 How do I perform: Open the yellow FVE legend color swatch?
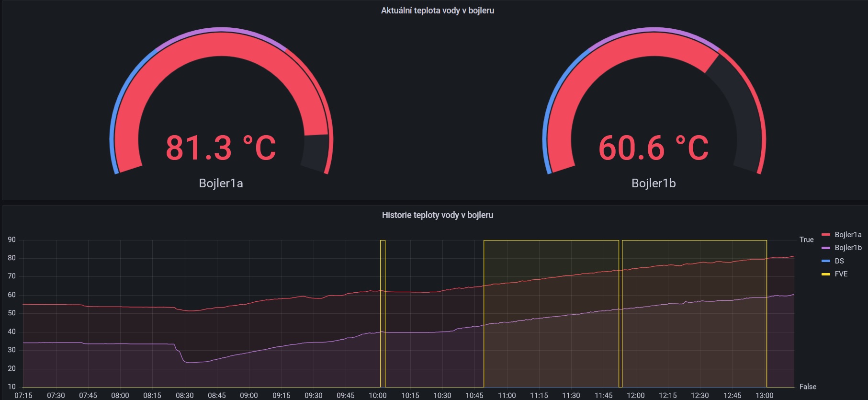point(826,274)
